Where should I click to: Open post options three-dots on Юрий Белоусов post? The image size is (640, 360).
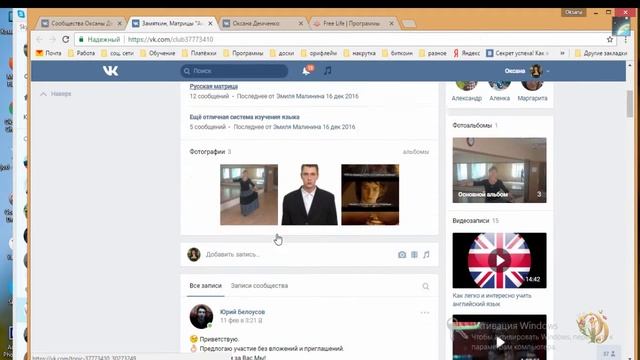pyautogui.click(x=425, y=313)
